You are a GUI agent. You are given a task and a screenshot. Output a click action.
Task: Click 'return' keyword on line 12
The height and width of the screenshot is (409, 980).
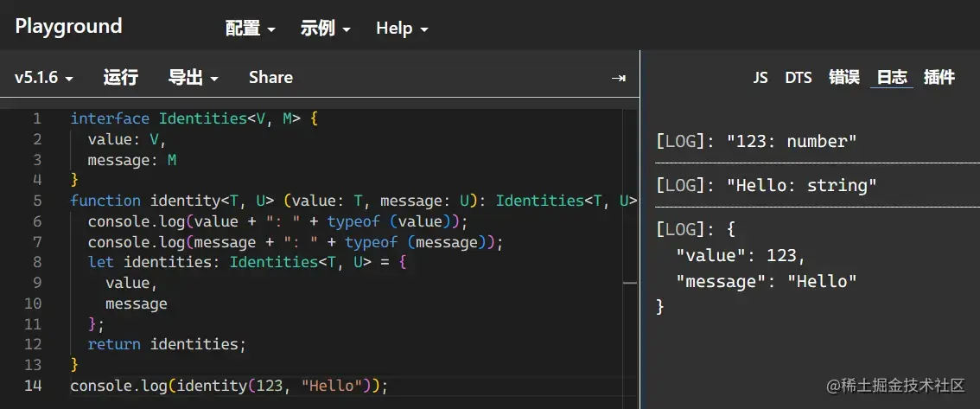pos(114,345)
